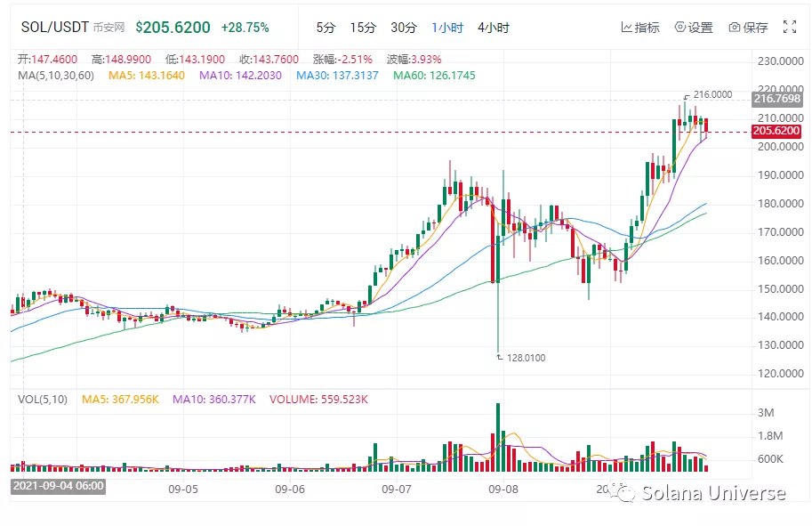Click the 150.0000 price axis label

[x=780, y=289]
